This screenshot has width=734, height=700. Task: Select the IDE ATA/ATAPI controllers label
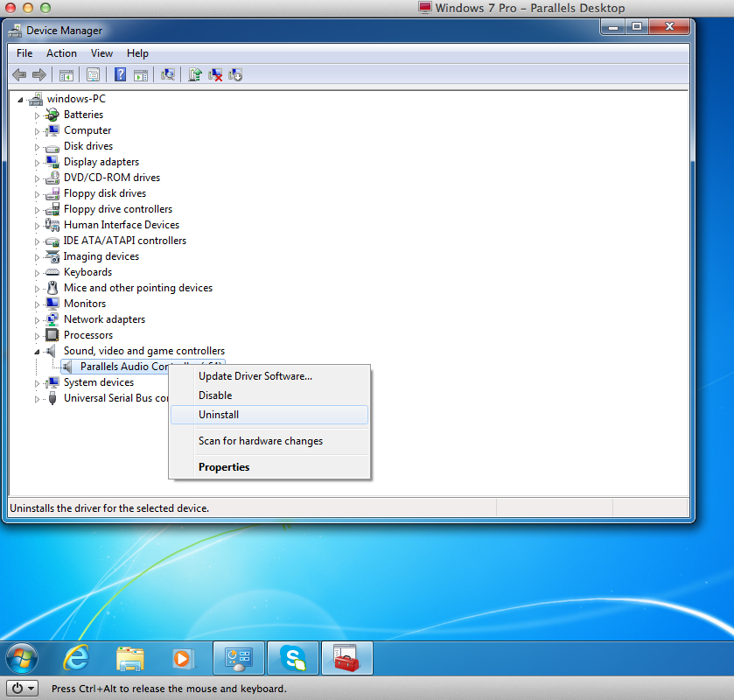[x=125, y=241]
